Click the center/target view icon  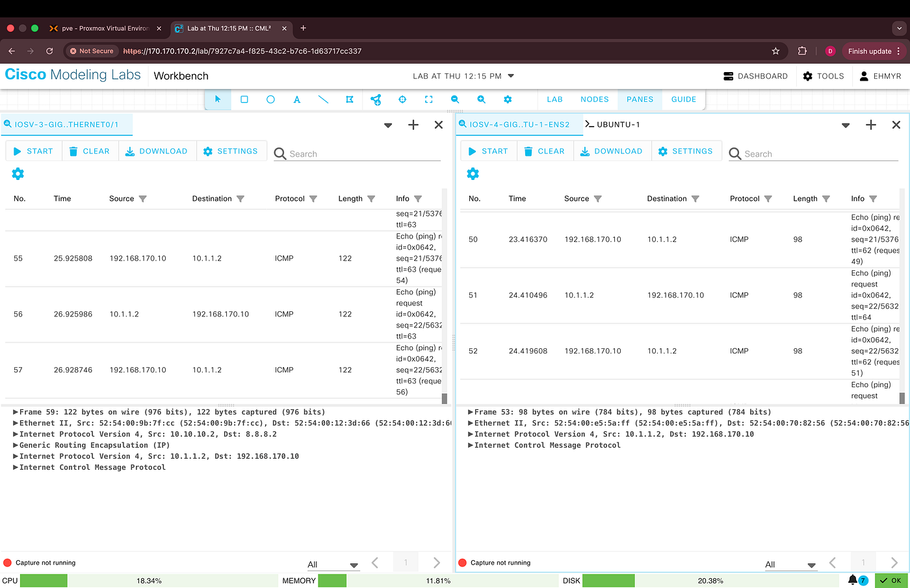402,99
